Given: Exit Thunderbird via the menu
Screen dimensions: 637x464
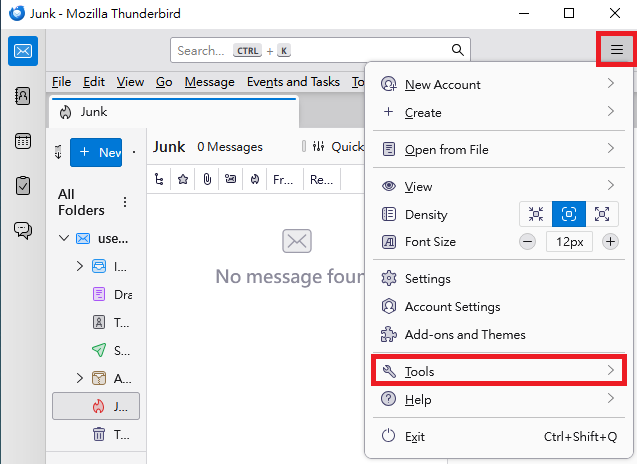Looking at the screenshot, I should [x=499, y=436].
